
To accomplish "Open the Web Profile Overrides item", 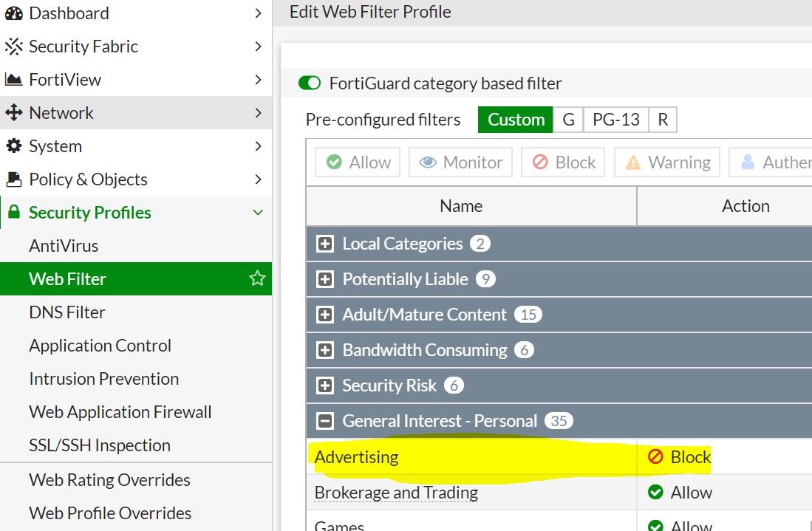I will point(136,513).
